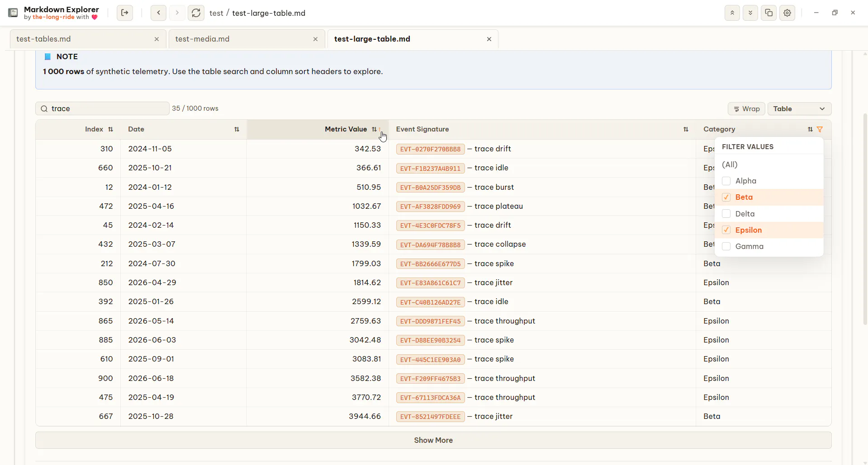The image size is (868, 465).
Task: Click the date cell 2025-09-01
Action: click(x=151, y=359)
